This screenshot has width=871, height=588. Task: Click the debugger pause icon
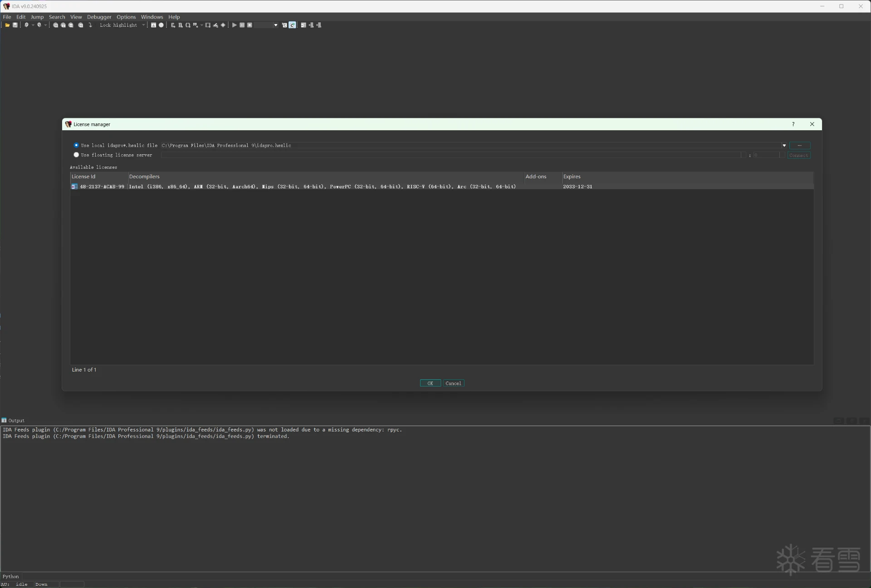click(x=242, y=25)
